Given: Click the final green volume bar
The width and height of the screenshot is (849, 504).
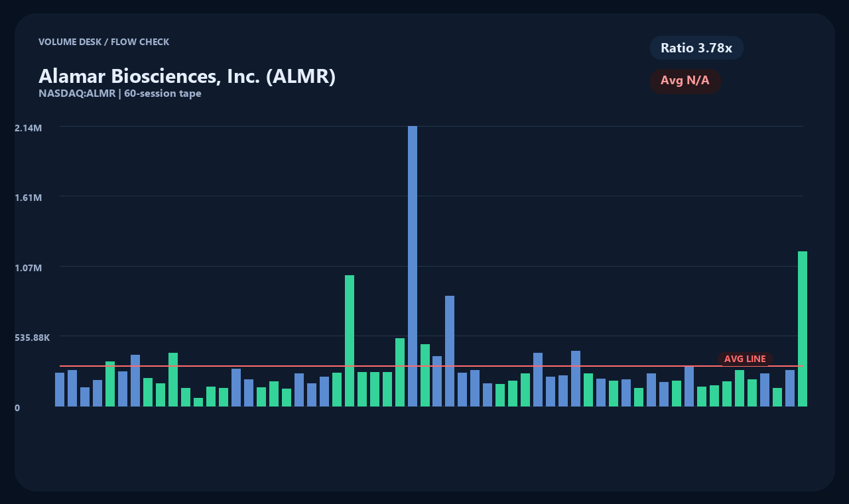Looking at the screenshot, I should pos(803,329).
